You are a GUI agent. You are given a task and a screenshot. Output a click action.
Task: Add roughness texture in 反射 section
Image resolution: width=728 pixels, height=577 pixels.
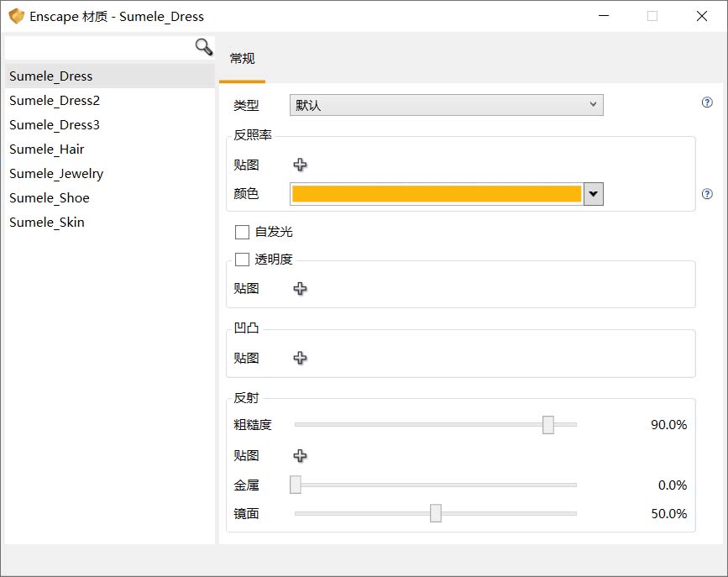pos(300,455)
